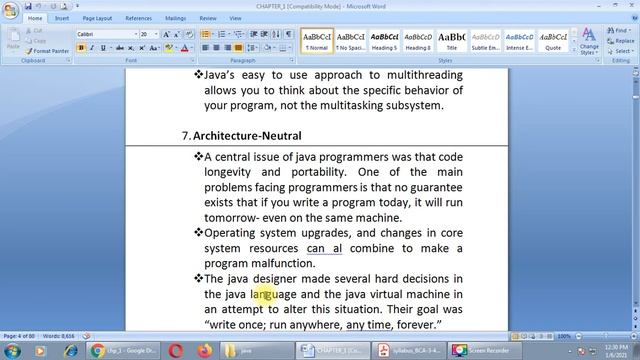Image resolution: width=640 pixels, height=360 pixels.
Task: Click Cut in Clipboard group
Action: [x=34, y=31]
